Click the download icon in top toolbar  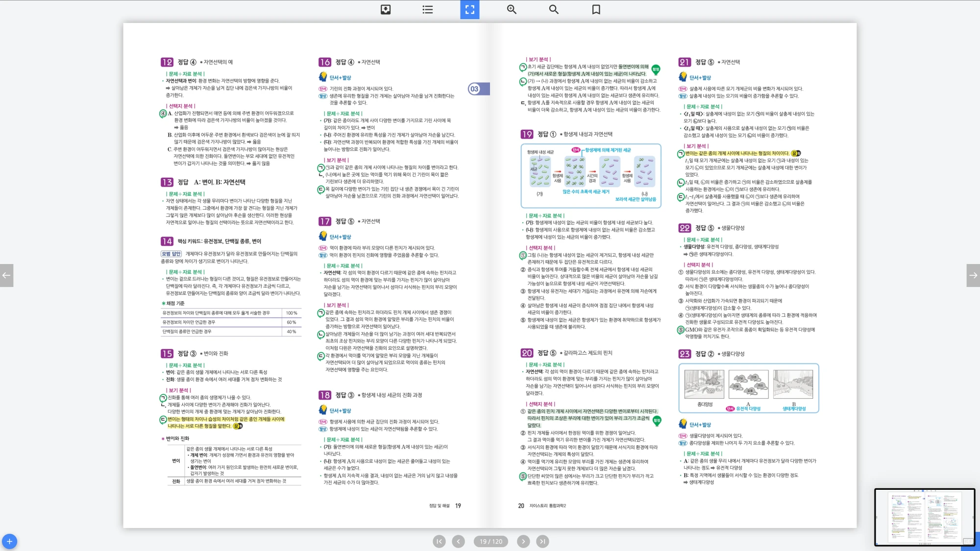(x=386, y=9)
